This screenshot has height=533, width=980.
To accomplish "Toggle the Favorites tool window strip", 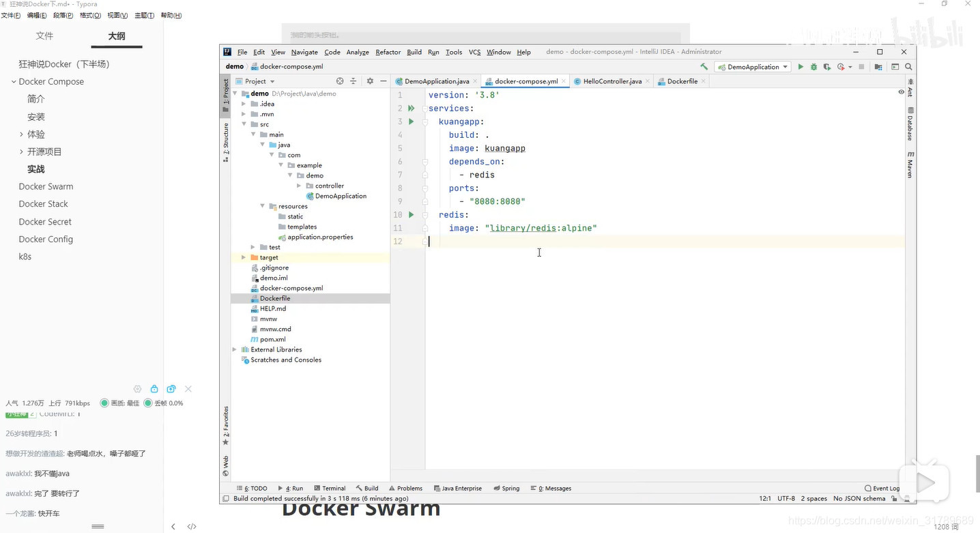I will point(226,426).
